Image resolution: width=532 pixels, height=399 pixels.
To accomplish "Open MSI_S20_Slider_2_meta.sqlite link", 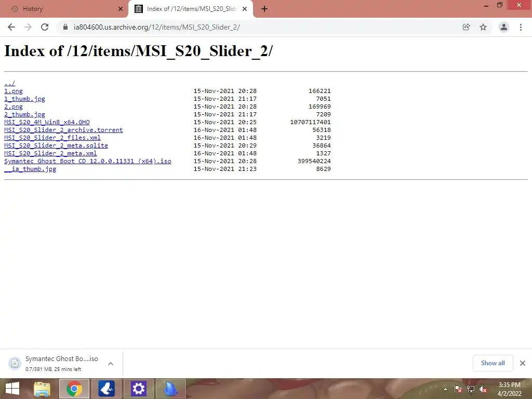I will tap(56, 145).
